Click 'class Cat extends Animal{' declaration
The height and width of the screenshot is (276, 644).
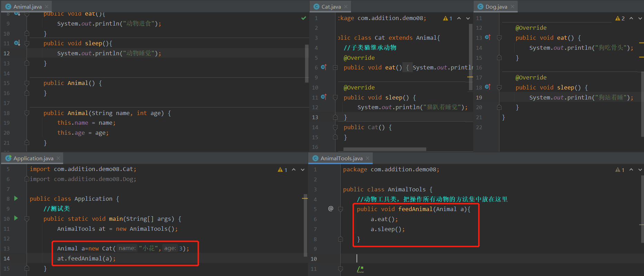click(x=397, y=38)
